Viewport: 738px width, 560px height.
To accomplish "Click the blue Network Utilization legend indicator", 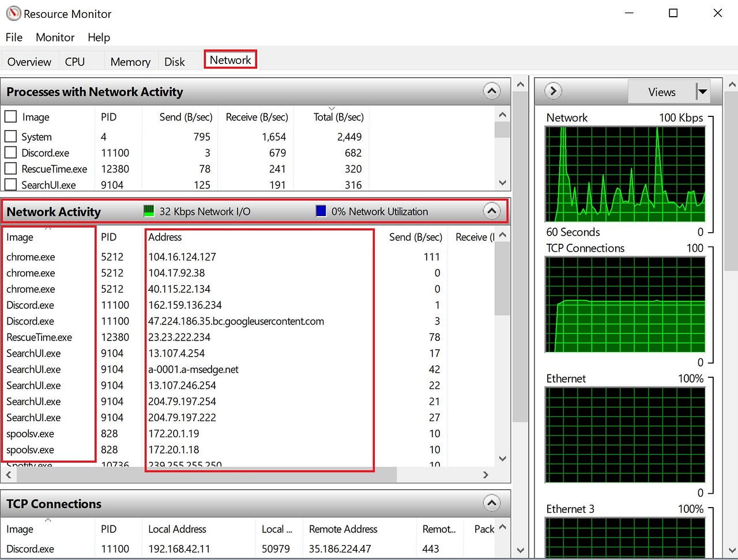I will 321,211.
